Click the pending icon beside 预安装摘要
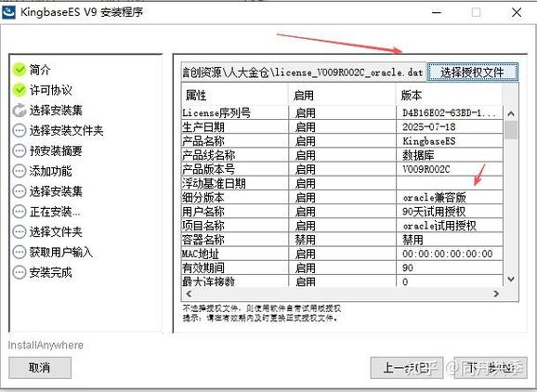The image size is (537, 392). point(20,150)
